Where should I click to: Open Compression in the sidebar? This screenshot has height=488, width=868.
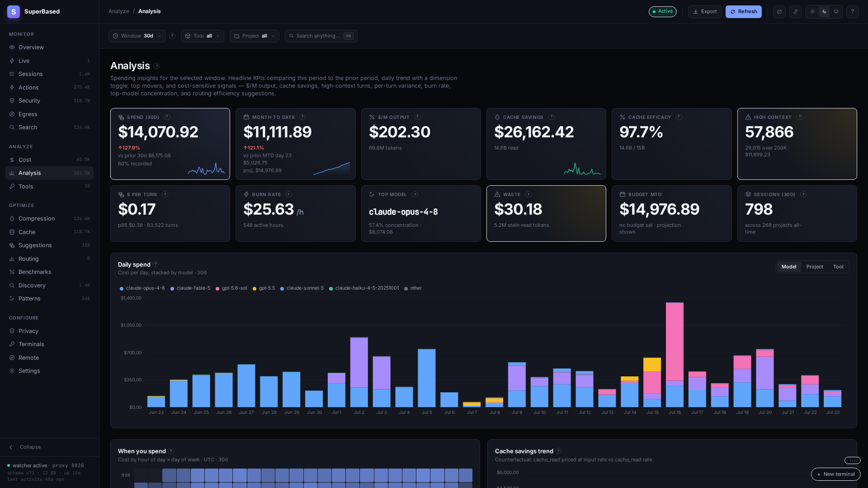pyautogui.click(x=49, y=219)
